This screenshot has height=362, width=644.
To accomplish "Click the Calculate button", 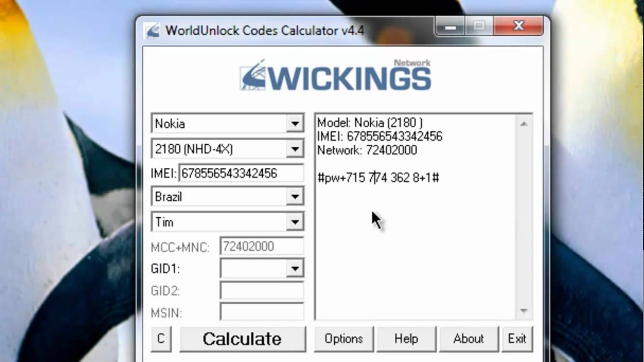I will point(242,339).
